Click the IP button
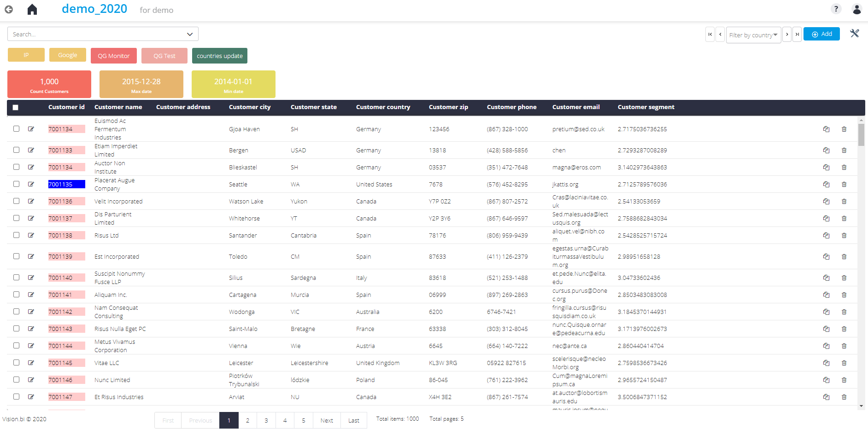The height and width of the screenshot is (429, 868). [26, 55]
